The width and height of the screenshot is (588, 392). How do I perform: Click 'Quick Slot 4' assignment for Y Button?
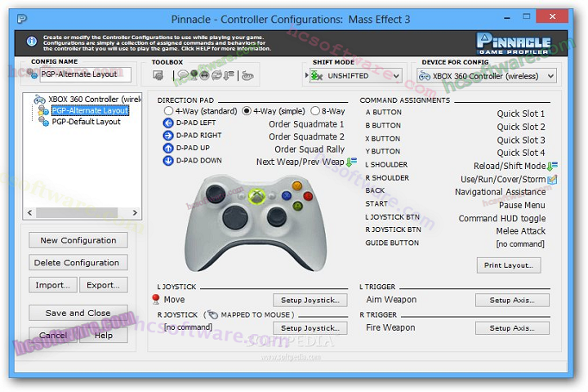coord(521,153)
